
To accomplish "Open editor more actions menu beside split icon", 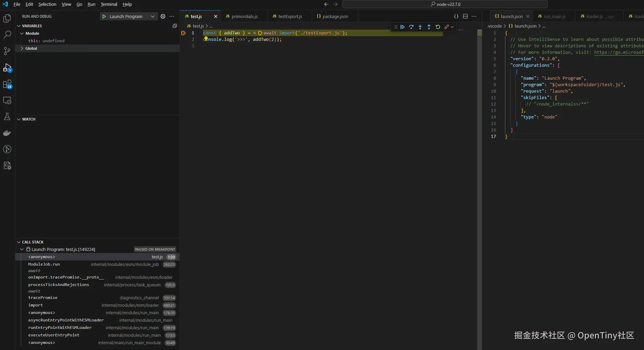I will (474, 16).
